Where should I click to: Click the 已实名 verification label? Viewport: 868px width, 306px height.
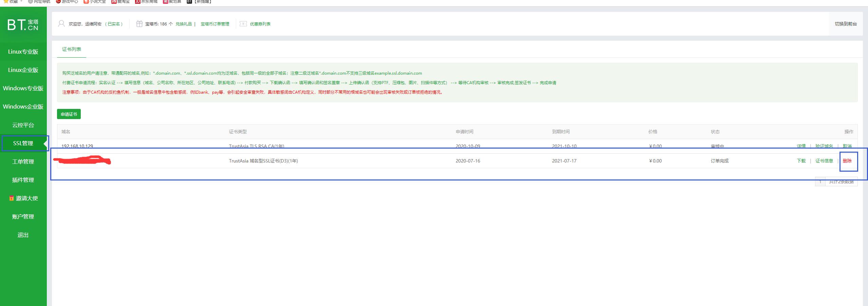click(x=114, y=24)
